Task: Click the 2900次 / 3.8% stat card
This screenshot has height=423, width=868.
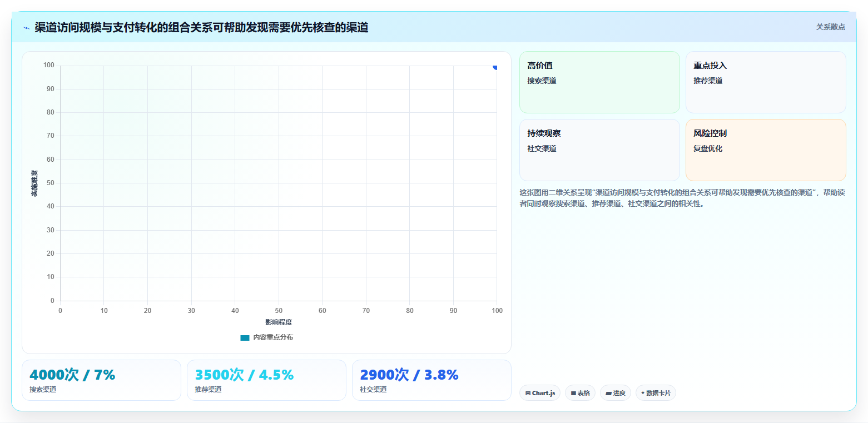Action: 431,380
